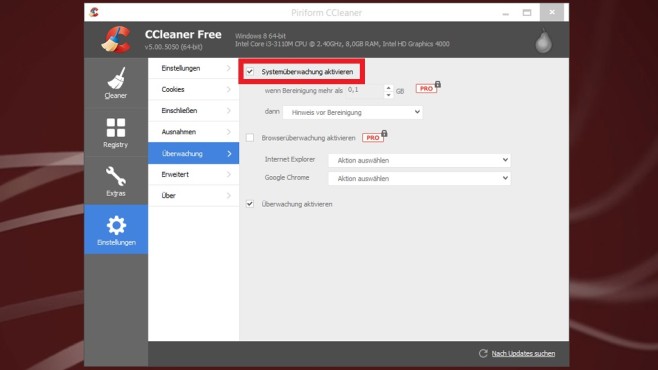This screenshot has width=658, height=370.
Task: Open Internet Explorer Aktion auswählen dropdown
Action: pyautogui.click(x=419, y=160)
